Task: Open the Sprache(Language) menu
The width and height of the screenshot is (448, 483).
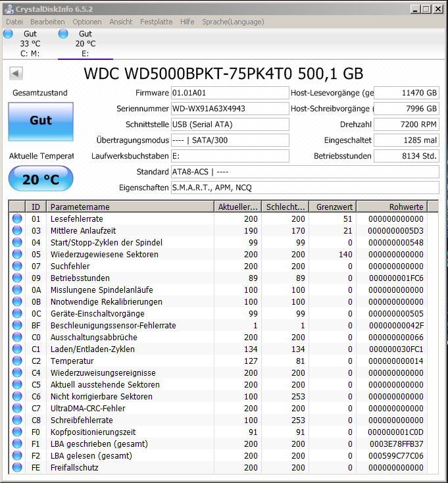Action: [x=233, y=22]
